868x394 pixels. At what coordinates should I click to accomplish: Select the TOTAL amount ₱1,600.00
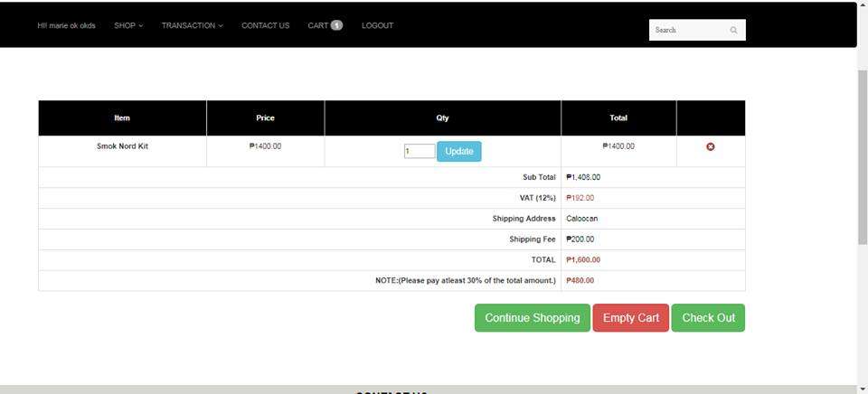coord(583,260)
